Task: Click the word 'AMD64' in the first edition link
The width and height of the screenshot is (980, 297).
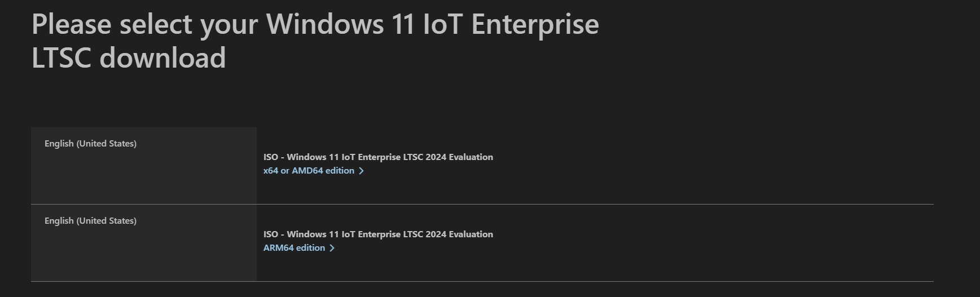Action: tap(307, 170)
